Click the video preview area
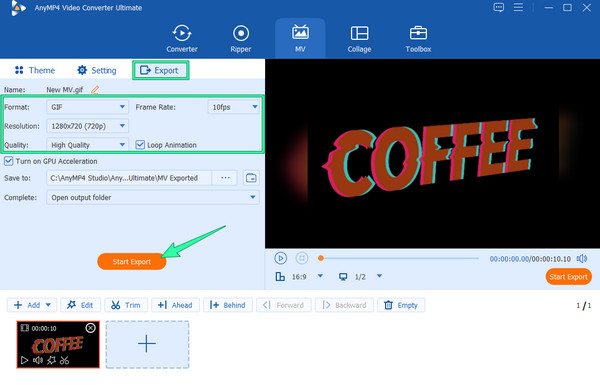Viewport: 600px width, 385px height. coord(432,153)
